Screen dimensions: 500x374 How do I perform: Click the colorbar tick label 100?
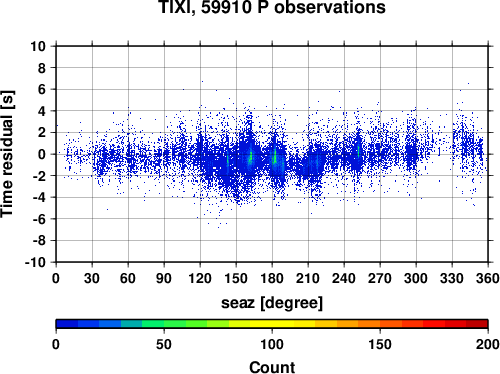[272, 344]
